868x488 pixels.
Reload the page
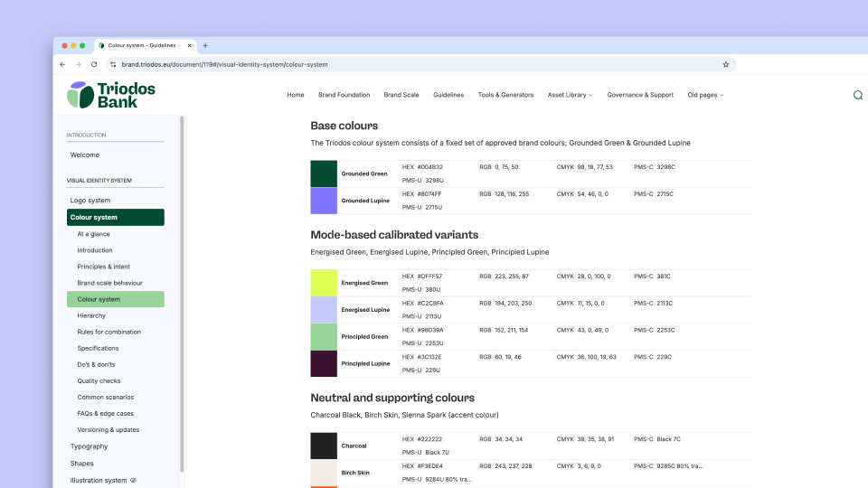click(94, 64)
